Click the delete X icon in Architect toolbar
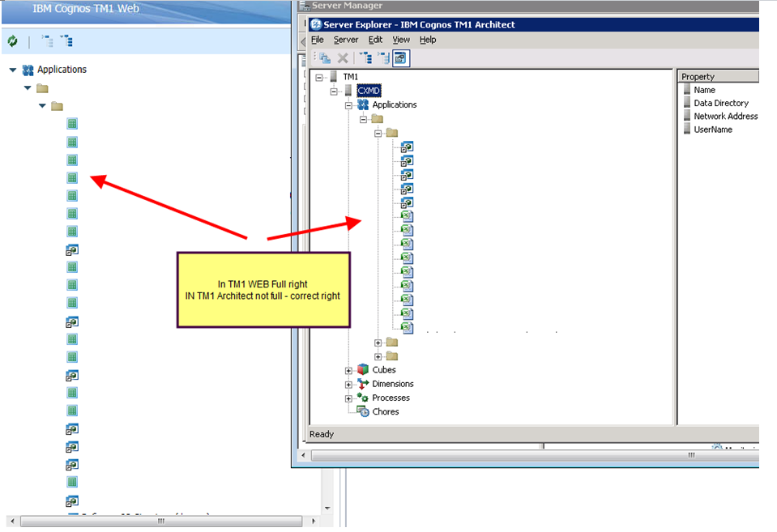 pyautogui.click(x=343, y=57)
